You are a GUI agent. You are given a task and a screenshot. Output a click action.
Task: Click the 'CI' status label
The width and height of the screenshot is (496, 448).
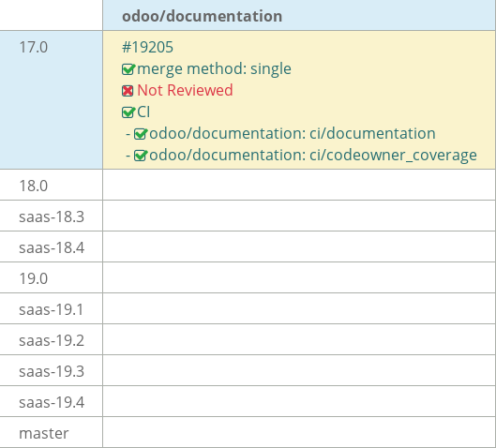tap(143, 112)
